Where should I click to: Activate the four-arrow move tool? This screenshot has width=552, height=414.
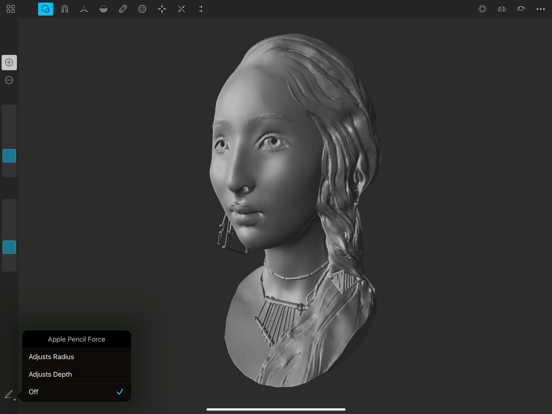(x=162, y=9)
